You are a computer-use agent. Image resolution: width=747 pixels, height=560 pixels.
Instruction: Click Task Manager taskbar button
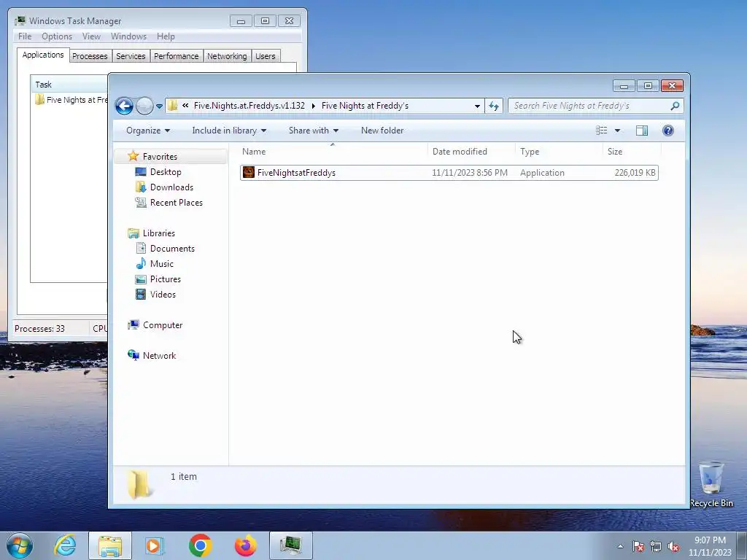(x=291, y=545)
